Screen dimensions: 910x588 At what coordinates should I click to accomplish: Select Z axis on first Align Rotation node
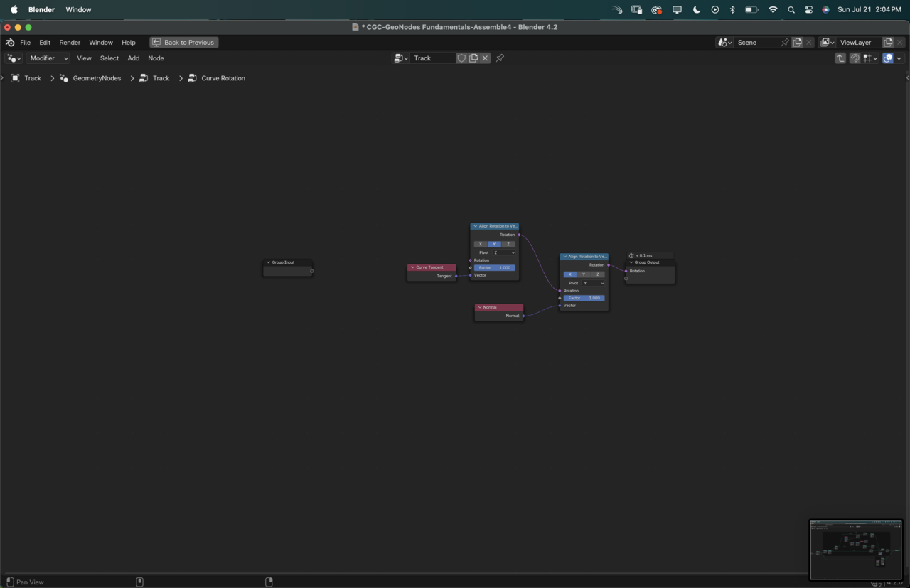(508, 244)
